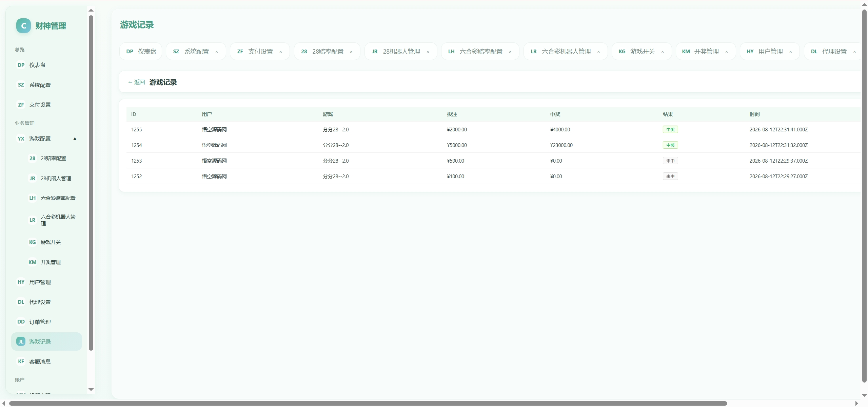Click the KG 游戏开关 sidebar icon

click(x=32, y=242)
